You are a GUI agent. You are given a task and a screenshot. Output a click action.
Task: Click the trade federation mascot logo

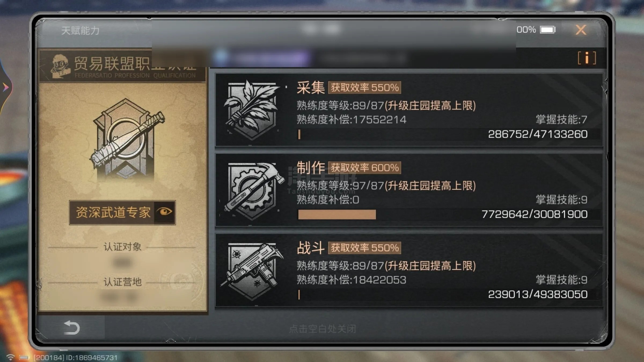point(60,67)
